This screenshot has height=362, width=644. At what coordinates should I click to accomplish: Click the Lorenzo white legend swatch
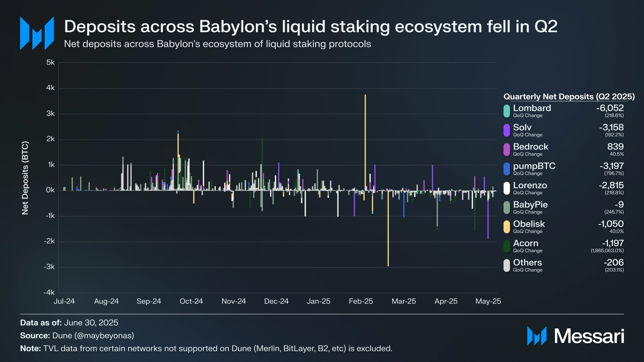point(507,188)
